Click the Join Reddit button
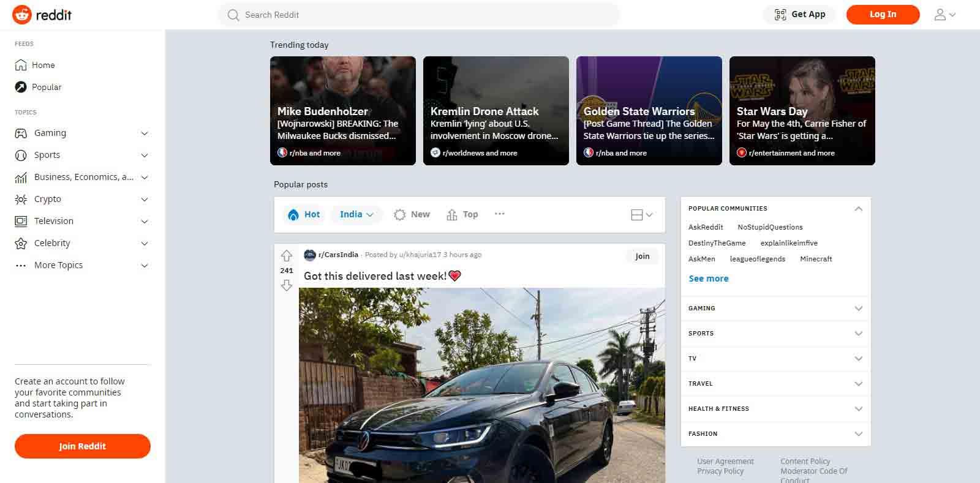This screenshot has width=980, height=483. click(x=83, y=446)
